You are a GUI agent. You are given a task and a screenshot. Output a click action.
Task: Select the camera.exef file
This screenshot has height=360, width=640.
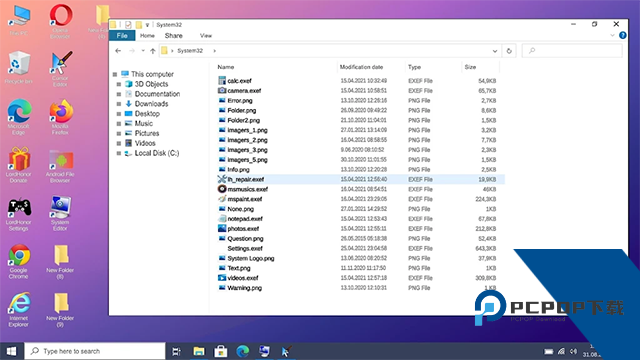tap(244, 91)
